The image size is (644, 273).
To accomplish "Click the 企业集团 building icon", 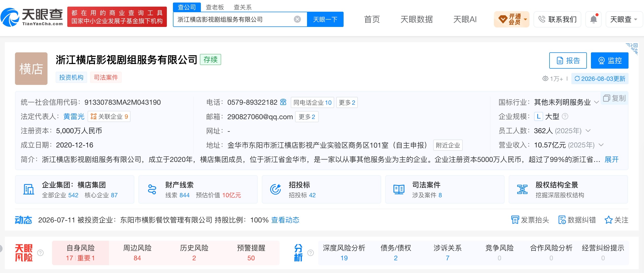I will (28, 189).
